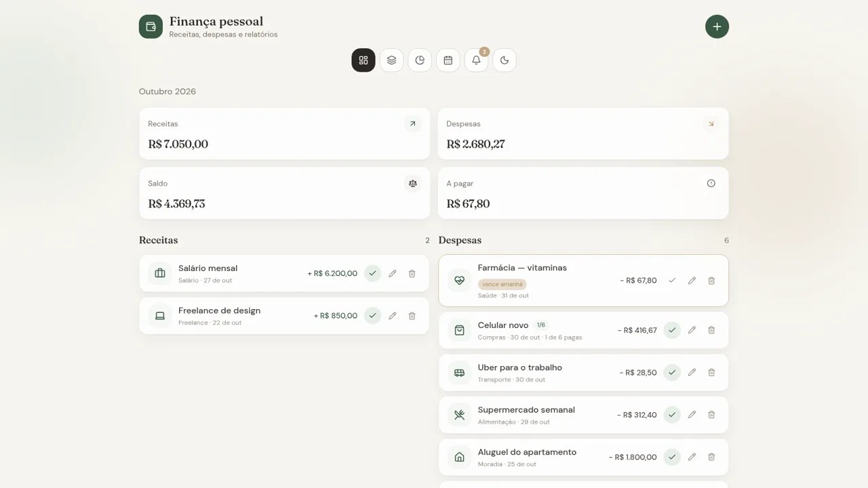Viewport: 868px width, 488px height.
Task: Toggle paid status for Salário mensal
Action: coord(372,273)
